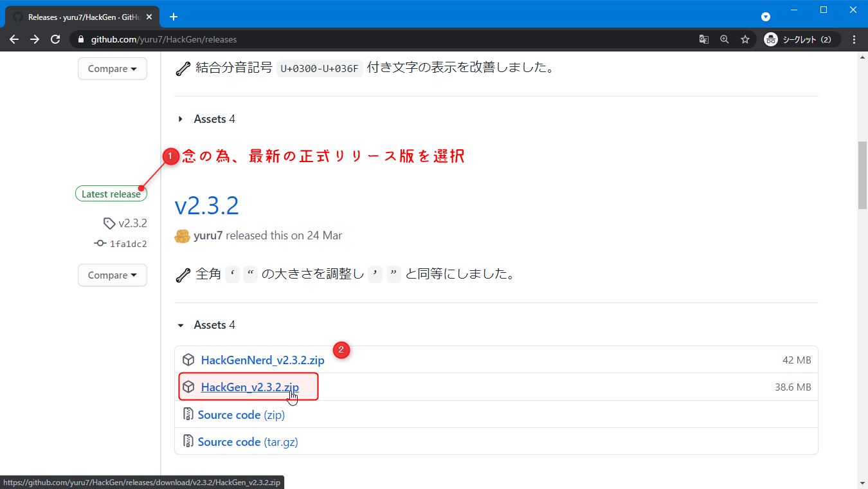Click the commit icon beside 1fa1dc2
The height and width of the screenshot is (489, 868).
[100, 243]
